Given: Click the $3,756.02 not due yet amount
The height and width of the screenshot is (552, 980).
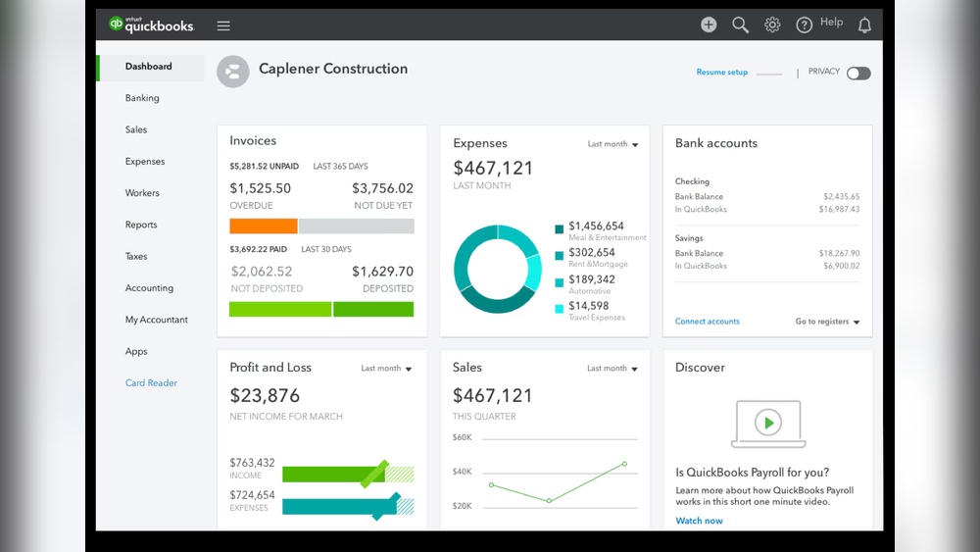Looking at the screenshot, I should point(382,188).
